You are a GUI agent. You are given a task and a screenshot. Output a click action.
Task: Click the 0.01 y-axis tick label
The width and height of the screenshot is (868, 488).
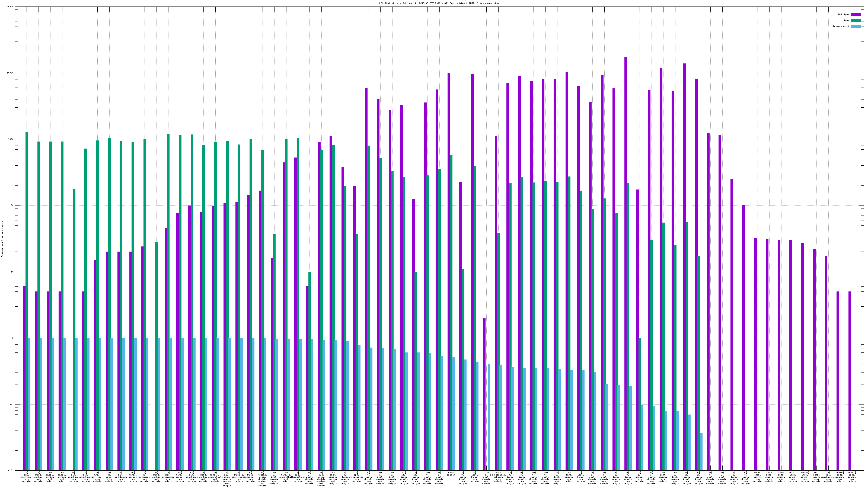[11, 470]
